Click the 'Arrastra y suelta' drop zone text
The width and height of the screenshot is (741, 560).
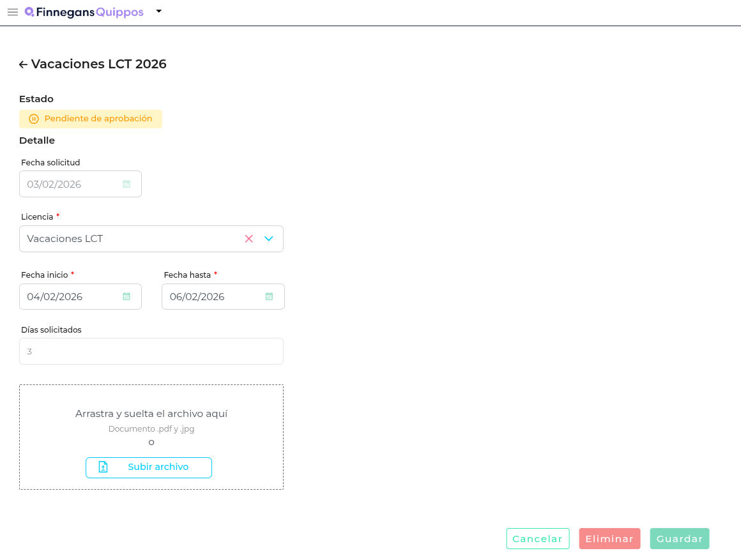[151, 414]
